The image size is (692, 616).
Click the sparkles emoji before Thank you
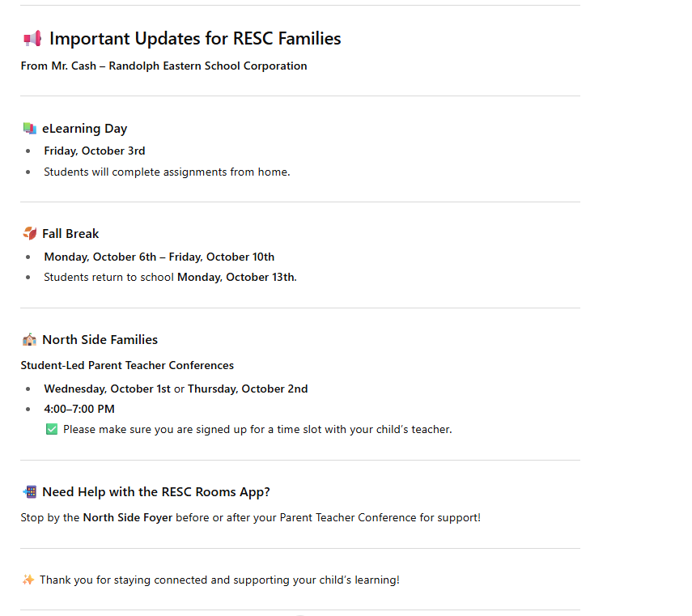(x=28, y=580)
